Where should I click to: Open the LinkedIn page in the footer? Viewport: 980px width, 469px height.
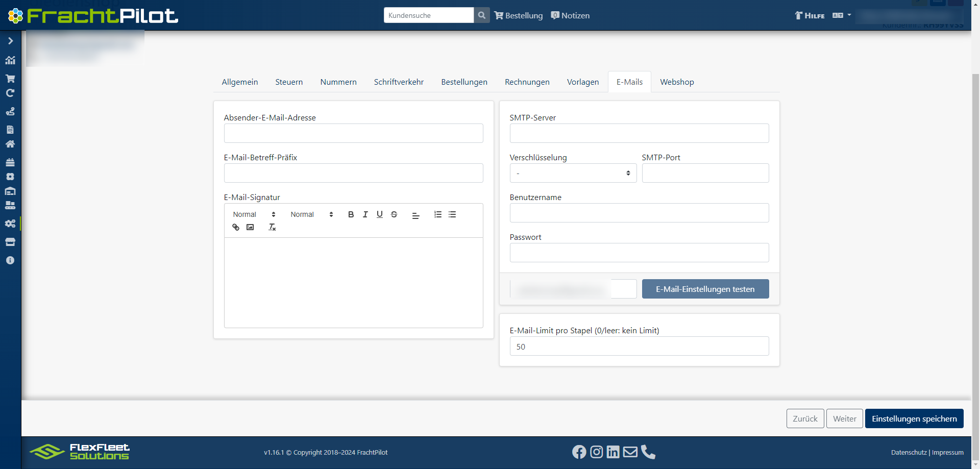613,452
